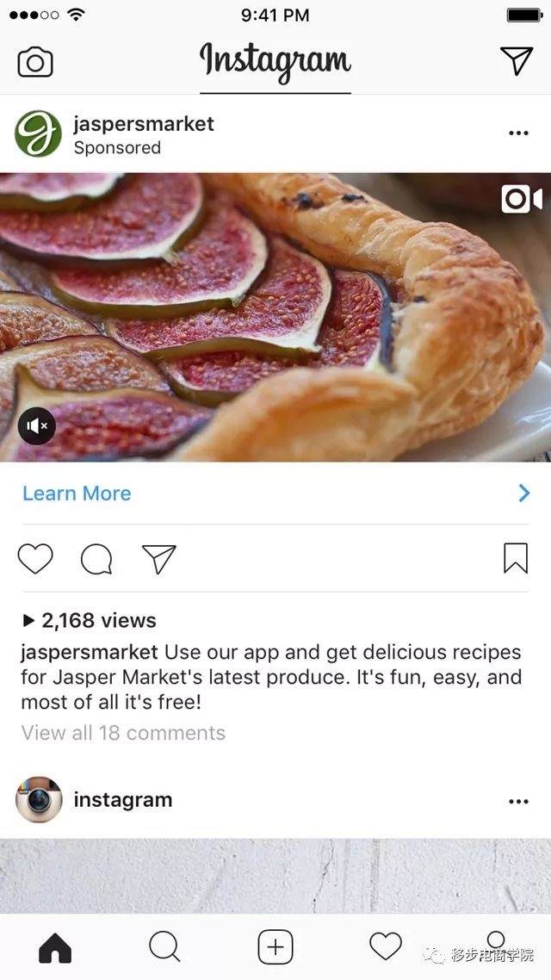
Task: View all 18 comments
Action: coord(123,733)
